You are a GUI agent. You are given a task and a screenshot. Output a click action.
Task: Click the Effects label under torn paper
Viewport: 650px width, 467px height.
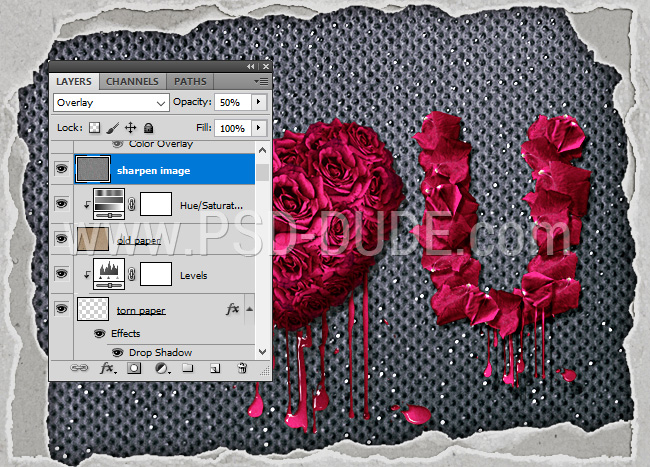tap(126, 334)
